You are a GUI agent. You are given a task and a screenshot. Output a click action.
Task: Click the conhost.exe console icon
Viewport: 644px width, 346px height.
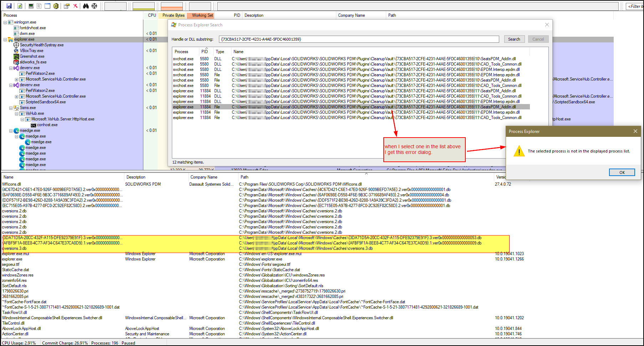[x=34, y=125]
